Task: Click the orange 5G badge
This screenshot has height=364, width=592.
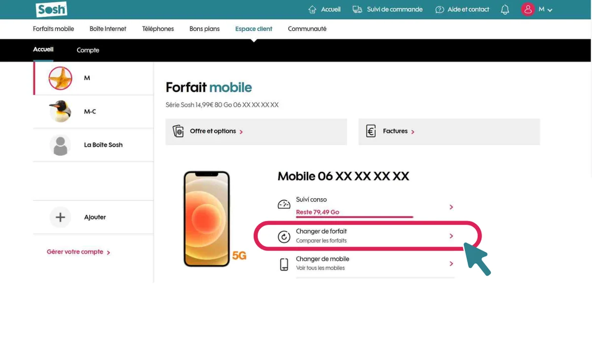Action: 239,255
